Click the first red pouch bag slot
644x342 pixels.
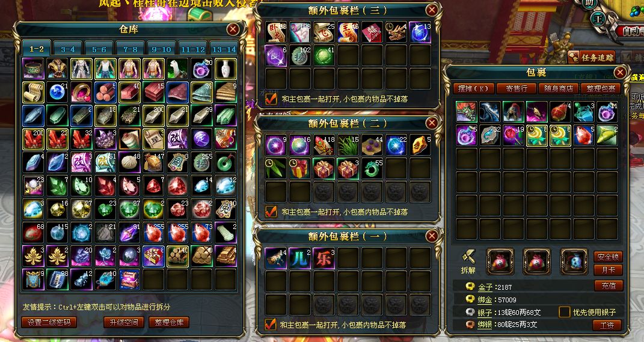[x=500, y=261]
